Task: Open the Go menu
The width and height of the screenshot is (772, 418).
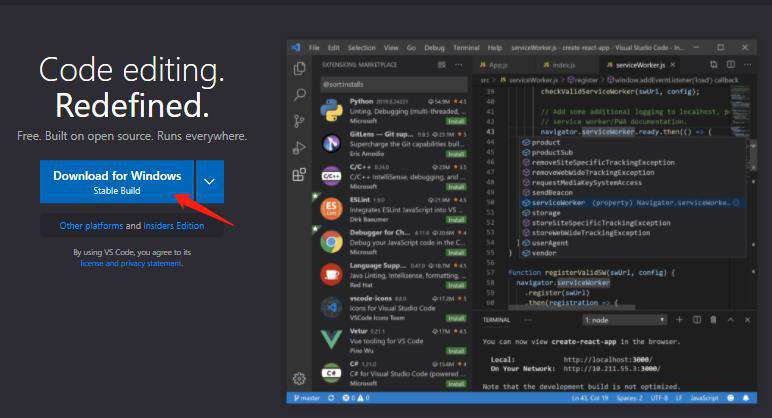Action: click(411, 48)
